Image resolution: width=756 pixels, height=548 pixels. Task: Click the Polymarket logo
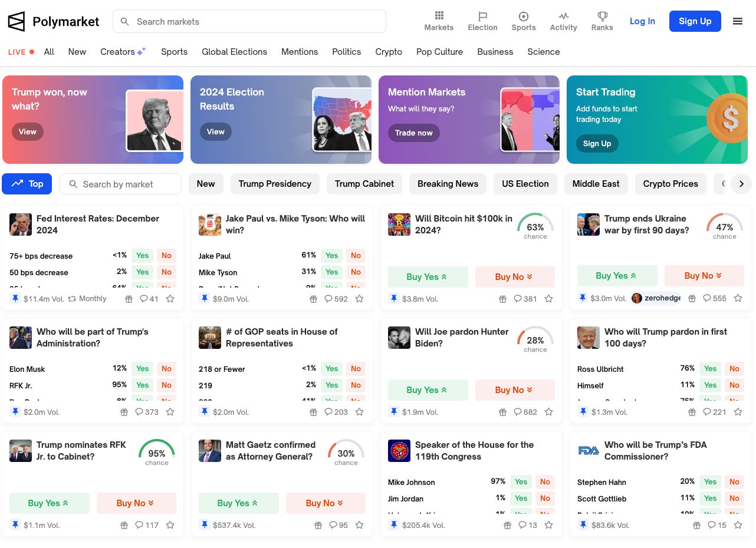53,22
